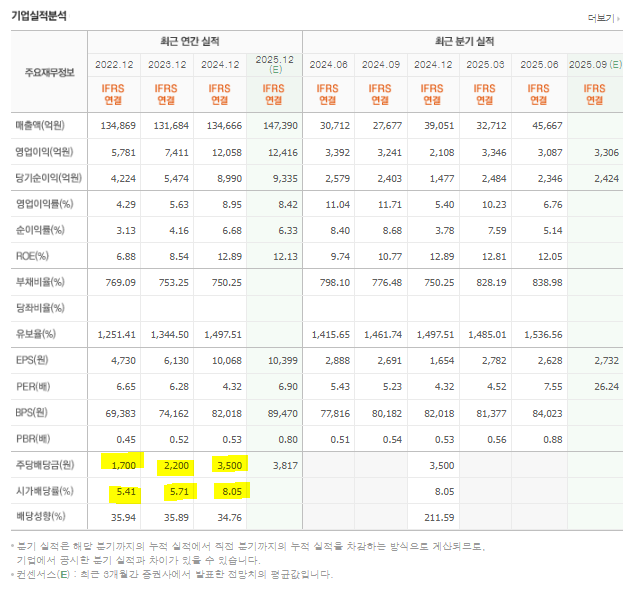Click the 2025.06 quarterly column header
Screen dimensions: 640x591
[539, 64]
